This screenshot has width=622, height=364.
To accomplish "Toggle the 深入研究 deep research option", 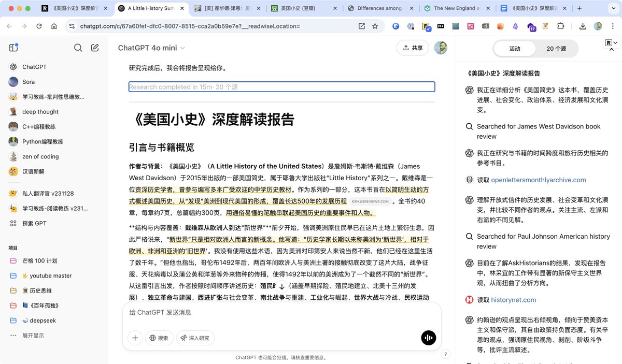I will click(195, 338).
